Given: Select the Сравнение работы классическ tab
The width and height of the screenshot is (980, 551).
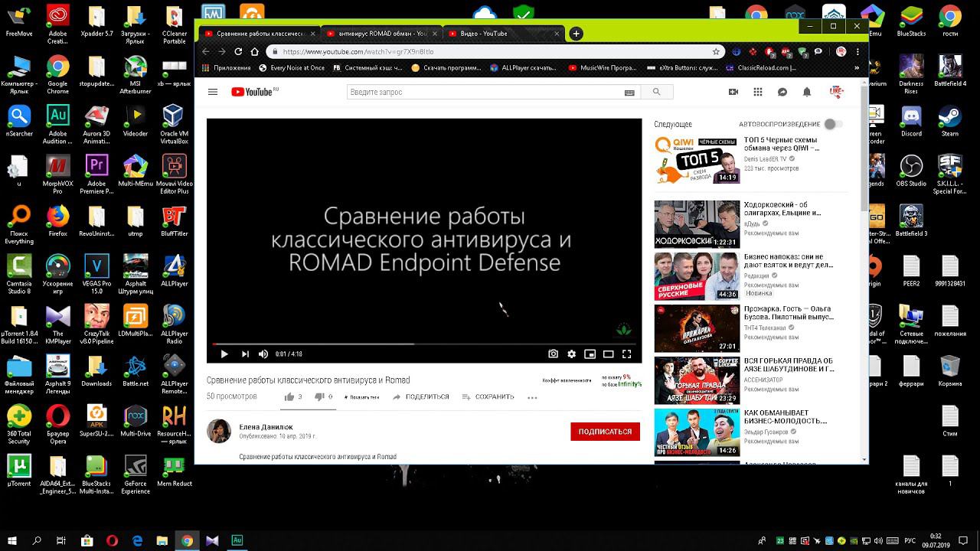Looking at the screenshot, I should pos(260,34).
